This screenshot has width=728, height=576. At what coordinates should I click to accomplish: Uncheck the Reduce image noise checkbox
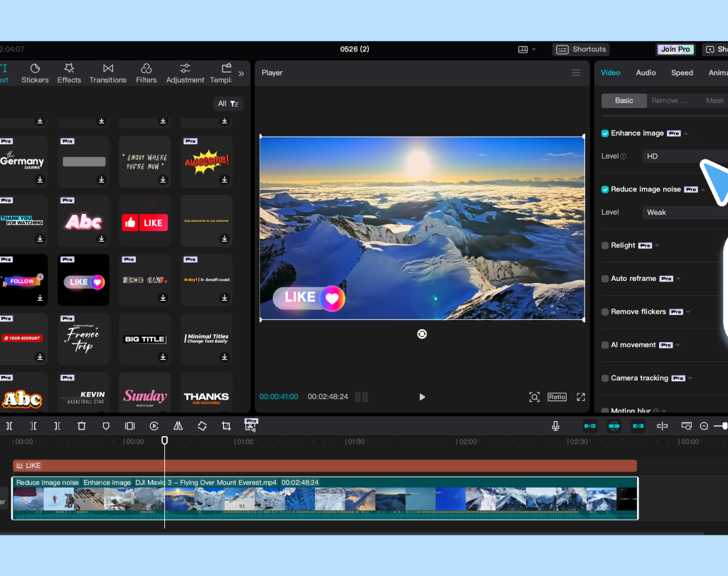pos(605,190)
